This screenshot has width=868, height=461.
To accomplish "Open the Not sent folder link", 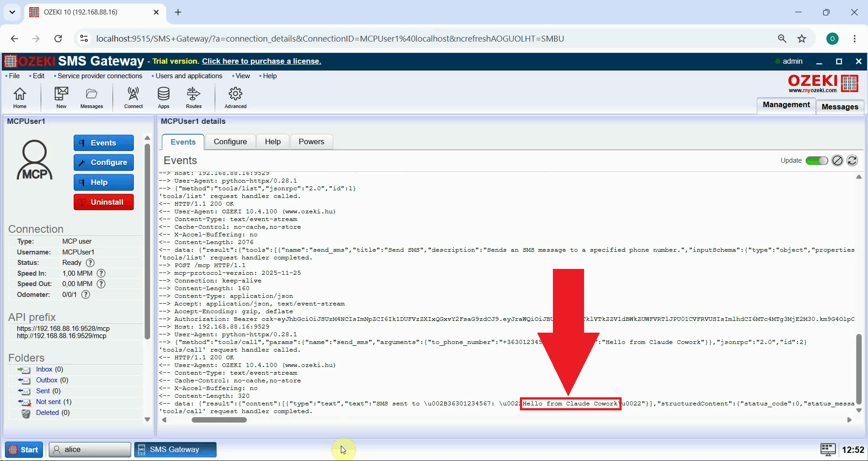I will coord(48,402).
